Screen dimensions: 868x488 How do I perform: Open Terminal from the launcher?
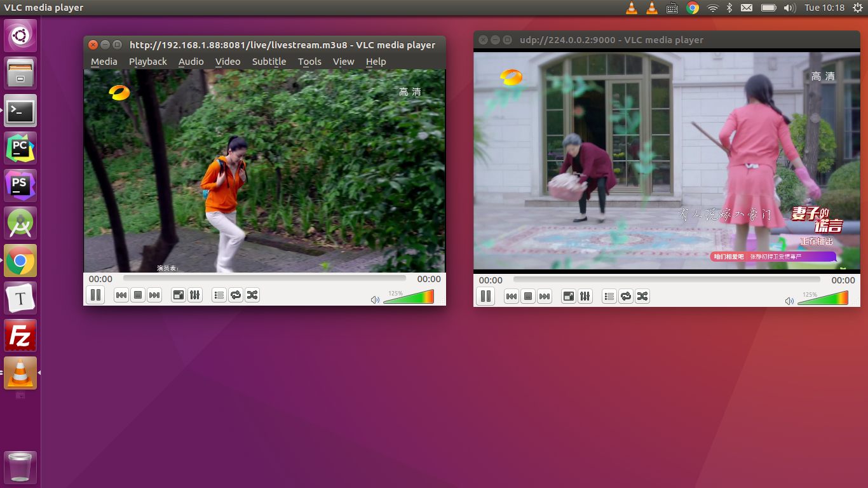click(20, 111)
